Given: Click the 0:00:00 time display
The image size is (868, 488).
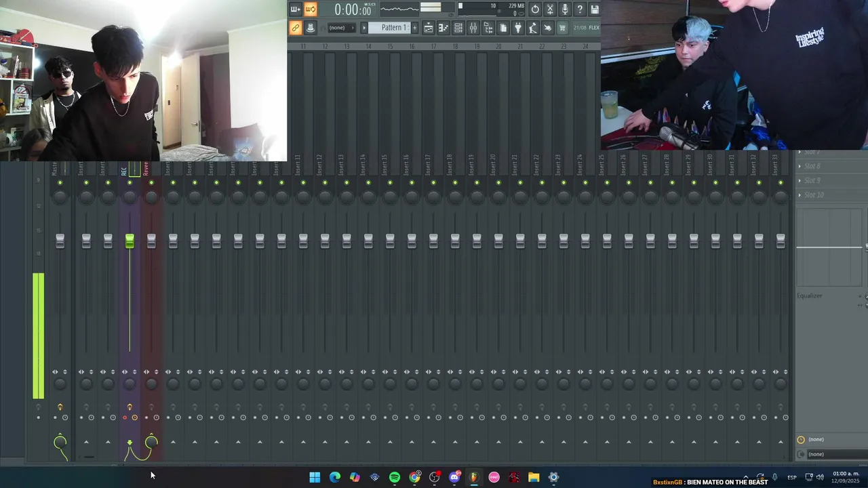Looking at the screenshot, I should 353,9.
